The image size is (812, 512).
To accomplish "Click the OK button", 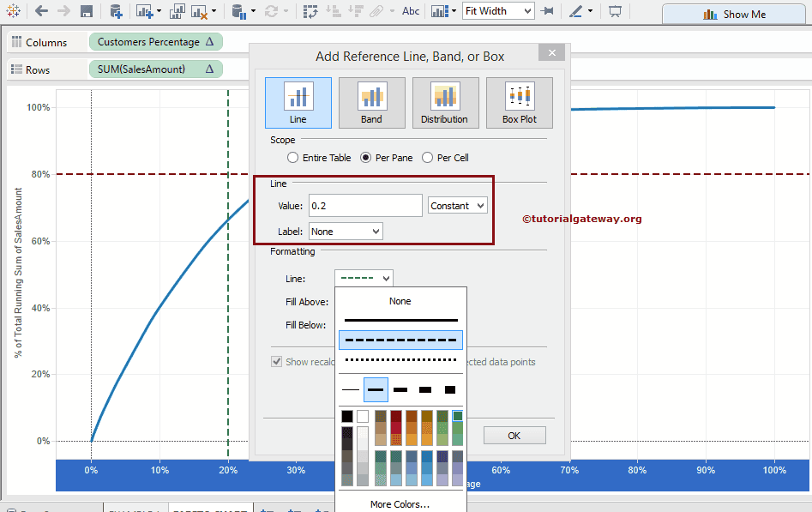I will tap(514, 436).
